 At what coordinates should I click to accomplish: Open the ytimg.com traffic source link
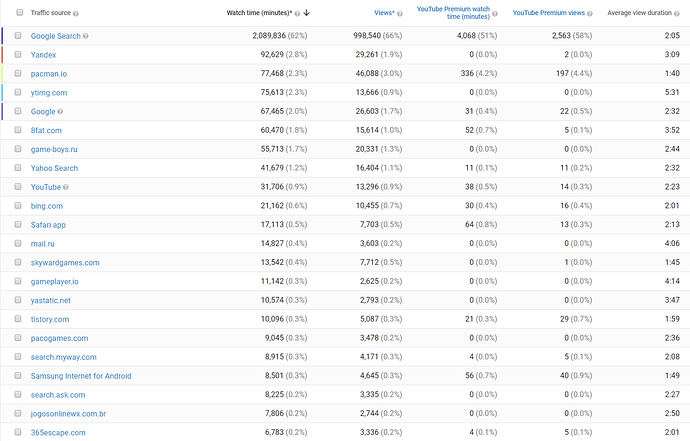click(x=49, y=93)
